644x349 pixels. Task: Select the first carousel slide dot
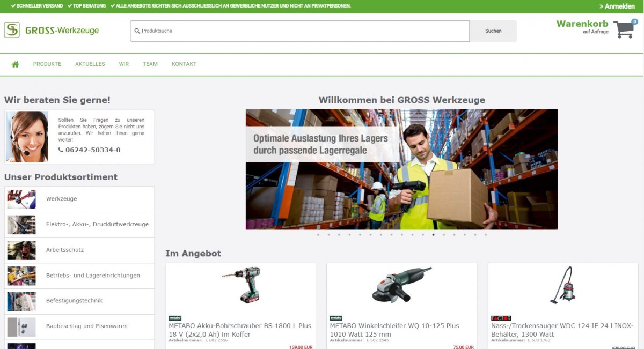(x=318, y=235)
